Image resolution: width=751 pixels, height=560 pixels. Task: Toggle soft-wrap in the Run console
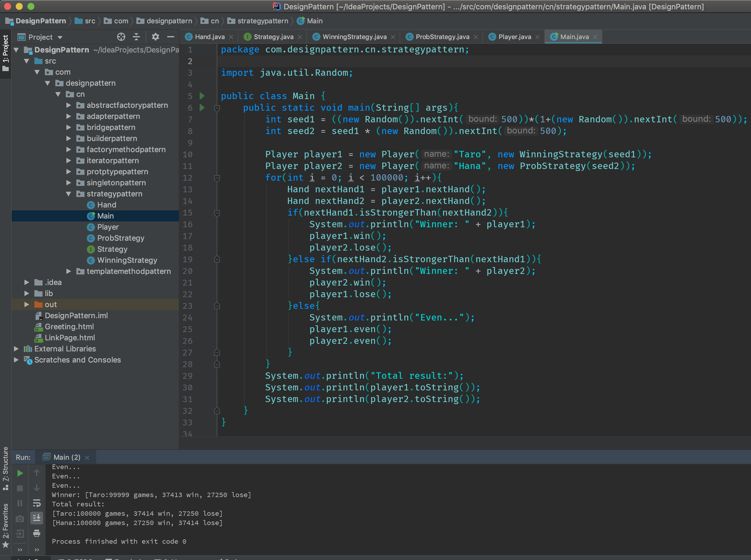click(37, 503)
